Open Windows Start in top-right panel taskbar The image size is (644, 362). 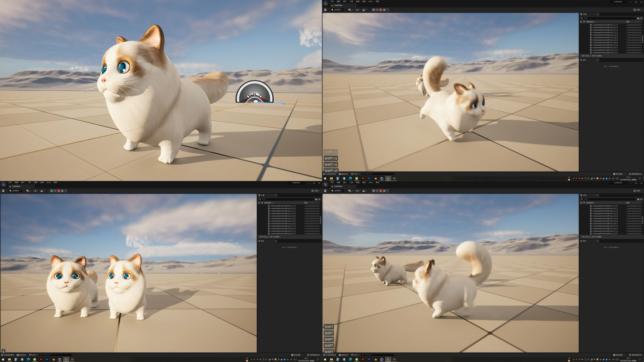325,178
